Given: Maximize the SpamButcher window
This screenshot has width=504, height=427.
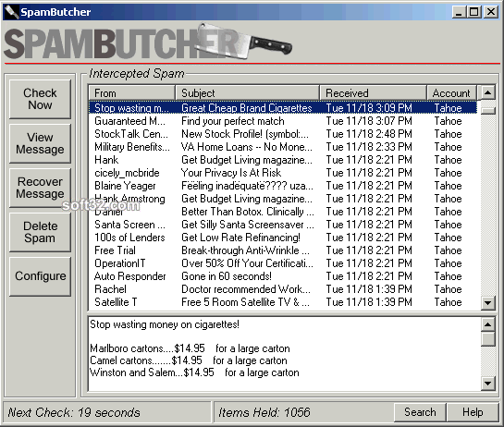Looking at the screenshot, I should pos(473,12).
